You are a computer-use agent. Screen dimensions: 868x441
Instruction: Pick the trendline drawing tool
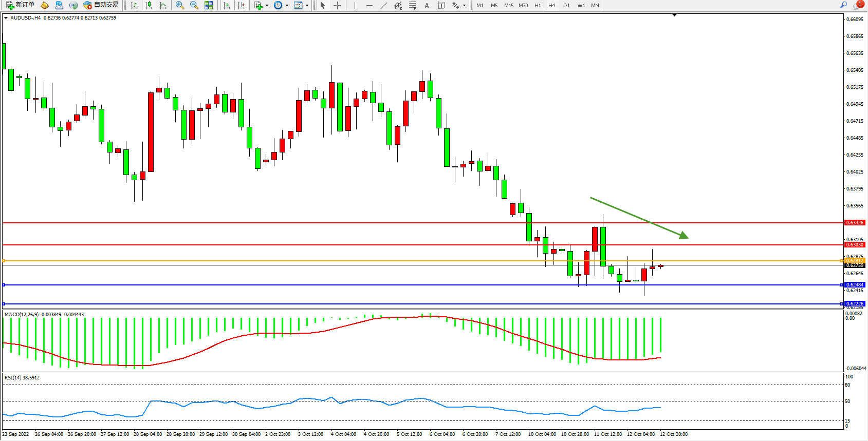383,5
